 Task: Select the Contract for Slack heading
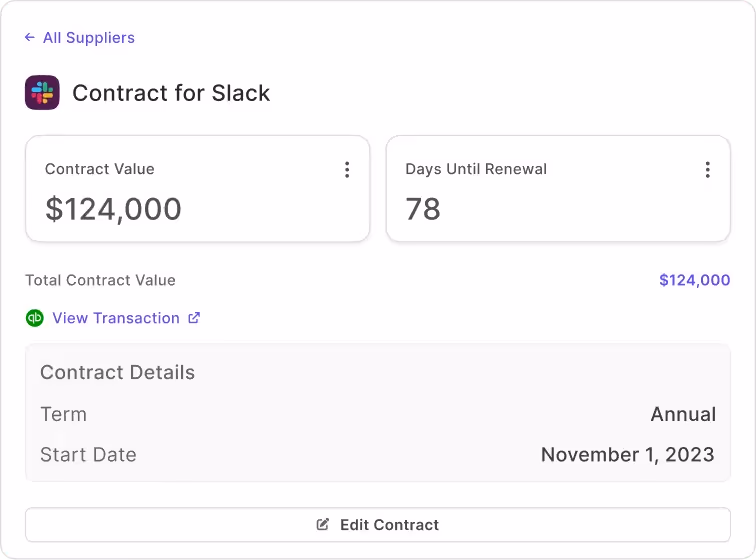coord(171,94)
